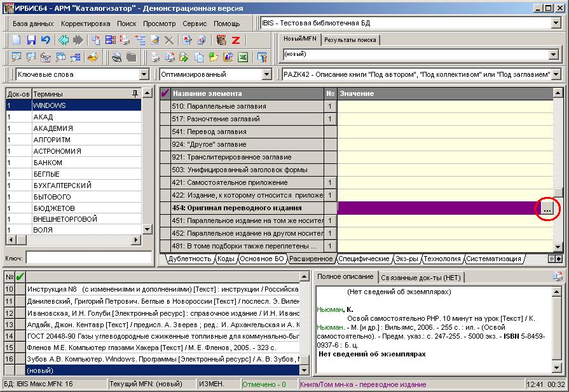The height and width of the screenshot is (392, 569).
Task: Click the terms list horizontal scrollbar thumb
Action: 22,240
